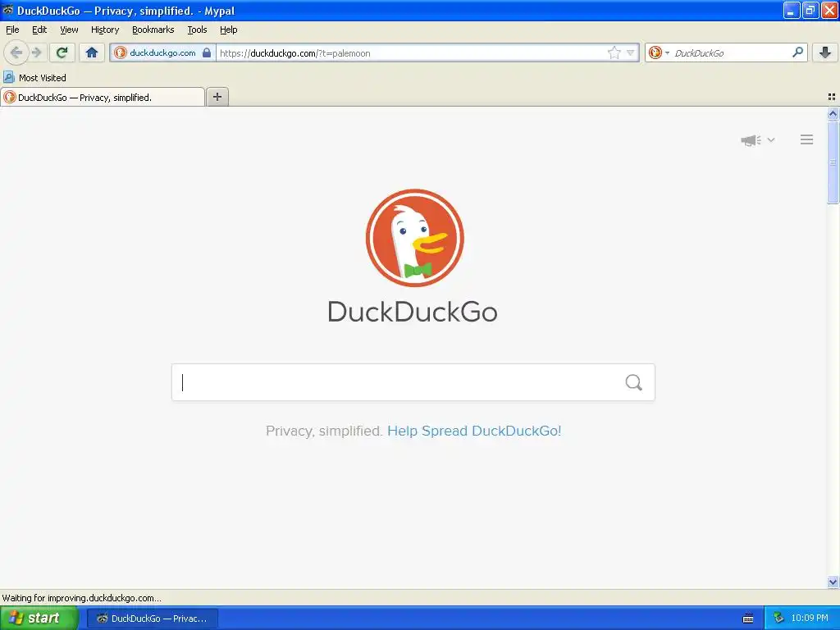Open the Windows start menu
Screen dimensions: 840x630
pyautogui.click(x=39, y=619)
